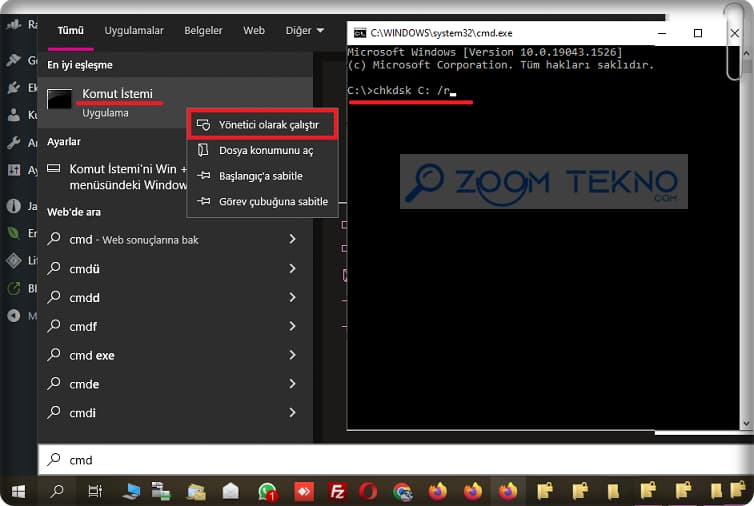Open the WhatsApp taskbar icon with badge
This screenshot has width=754, height=506.
point(267,492)
